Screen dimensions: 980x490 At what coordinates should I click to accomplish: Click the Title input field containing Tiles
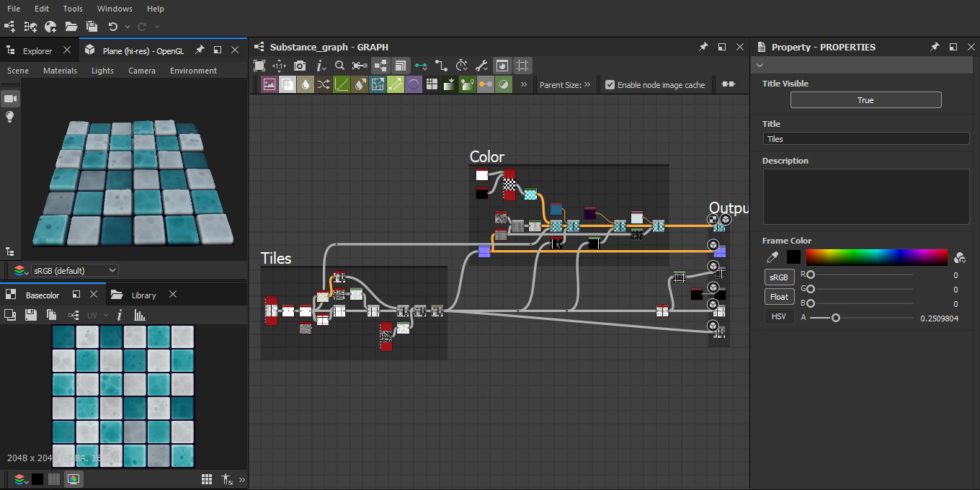coord(865,138)
